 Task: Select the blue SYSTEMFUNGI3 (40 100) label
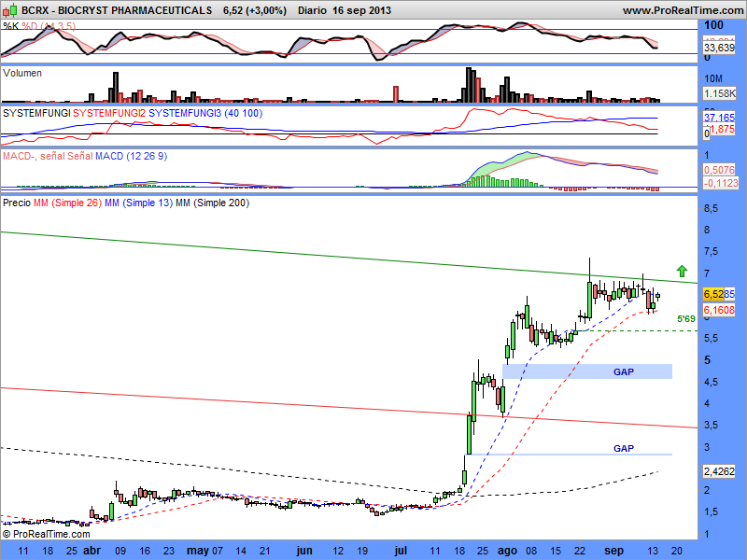(x=205, y=113)
